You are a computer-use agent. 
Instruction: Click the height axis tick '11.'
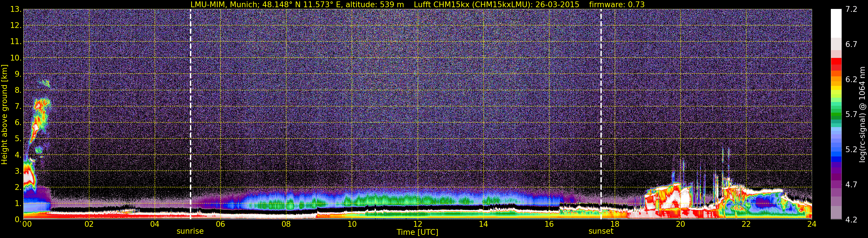click(x=16, y=41)
